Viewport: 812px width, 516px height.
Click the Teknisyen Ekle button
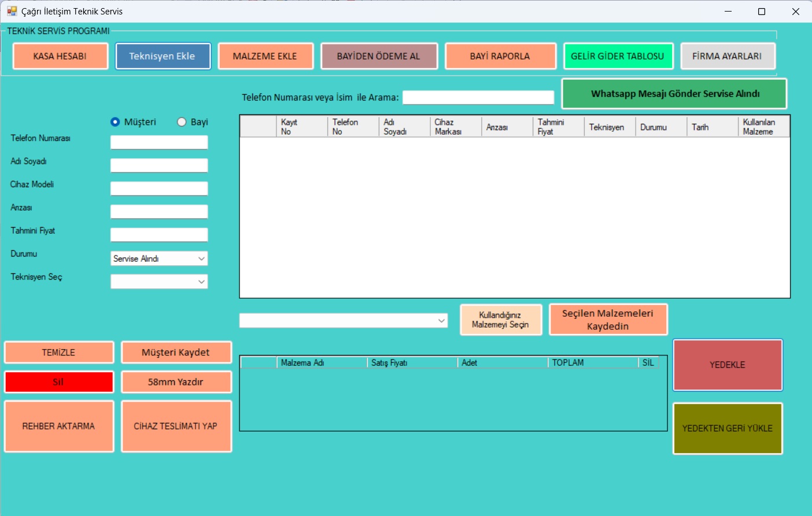[163, 56]
